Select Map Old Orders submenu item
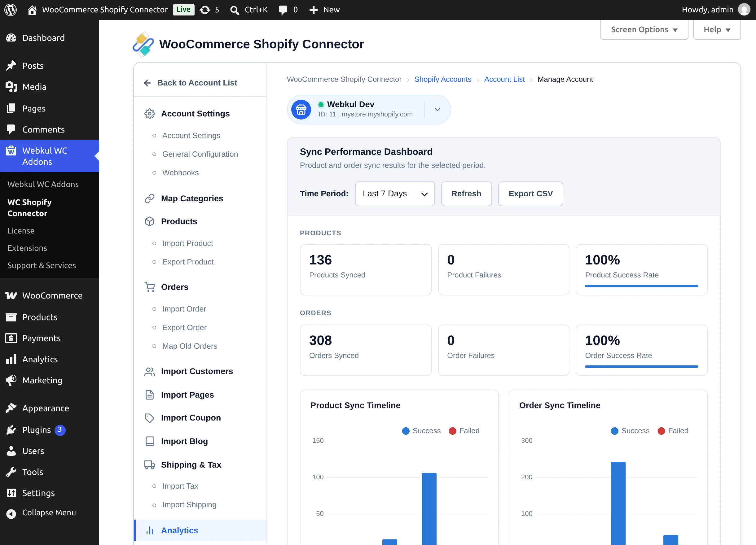756x545 pixels. pyautogui.click(x=190, y=346)
